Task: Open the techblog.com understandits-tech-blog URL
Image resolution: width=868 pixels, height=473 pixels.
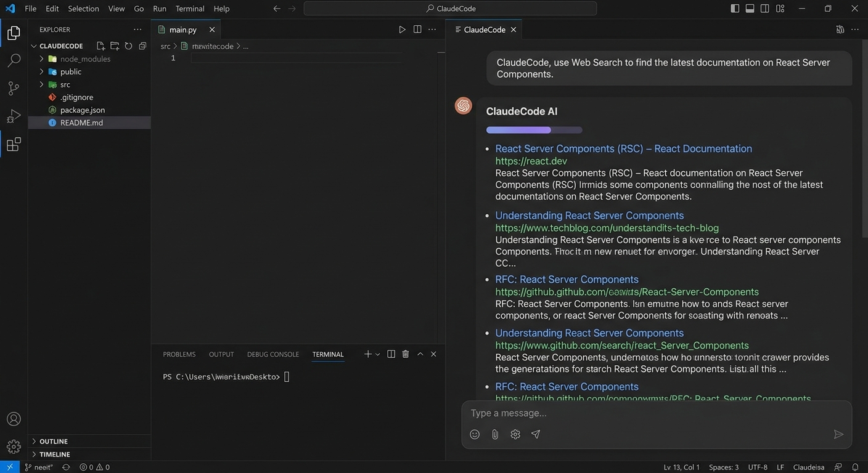Action: click(607, 228)
